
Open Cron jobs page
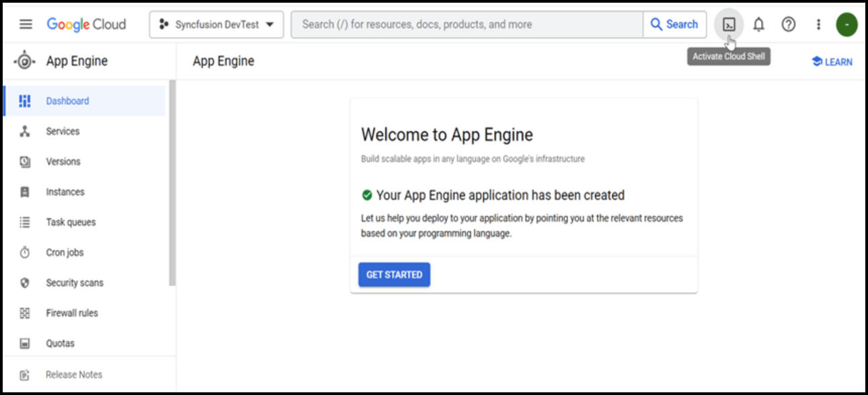pos(65,252)
